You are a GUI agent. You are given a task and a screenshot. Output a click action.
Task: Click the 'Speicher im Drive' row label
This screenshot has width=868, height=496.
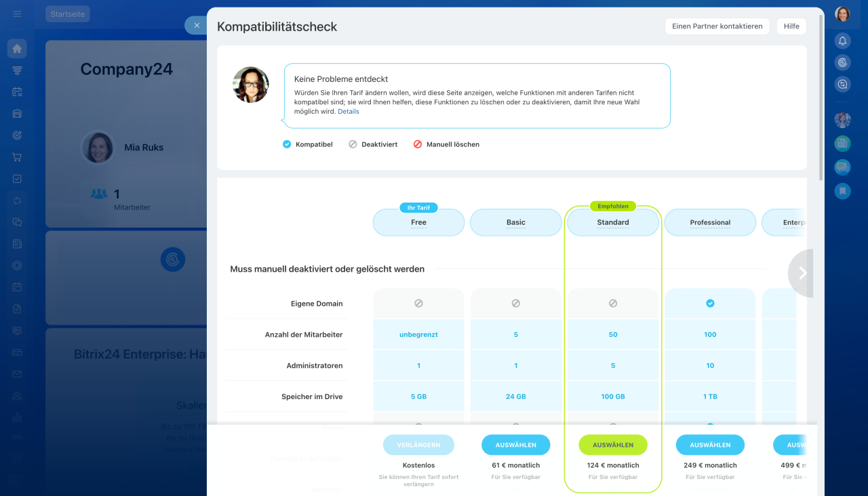[312, 396]
